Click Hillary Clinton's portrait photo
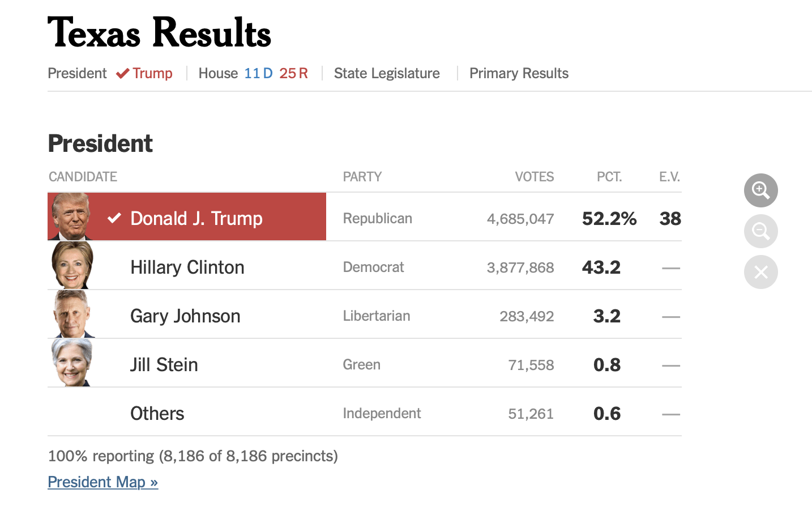Viewport: 812px width, 510px height. tap(72, 265)
